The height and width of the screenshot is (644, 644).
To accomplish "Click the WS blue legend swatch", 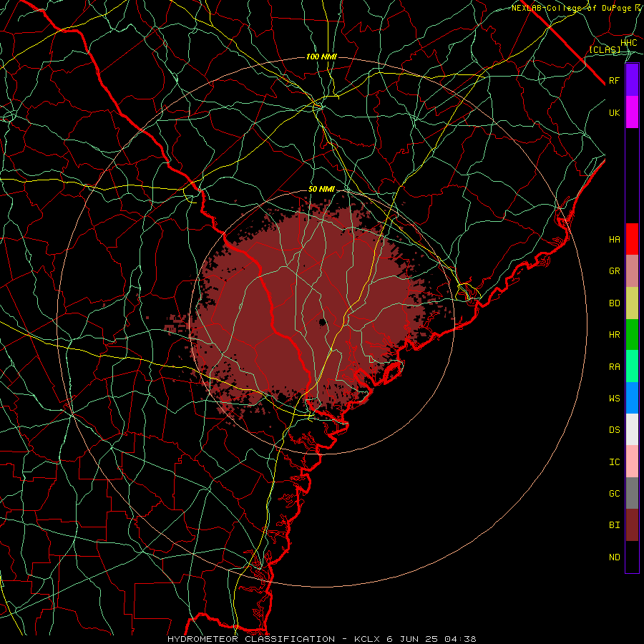I will (632, 398).
